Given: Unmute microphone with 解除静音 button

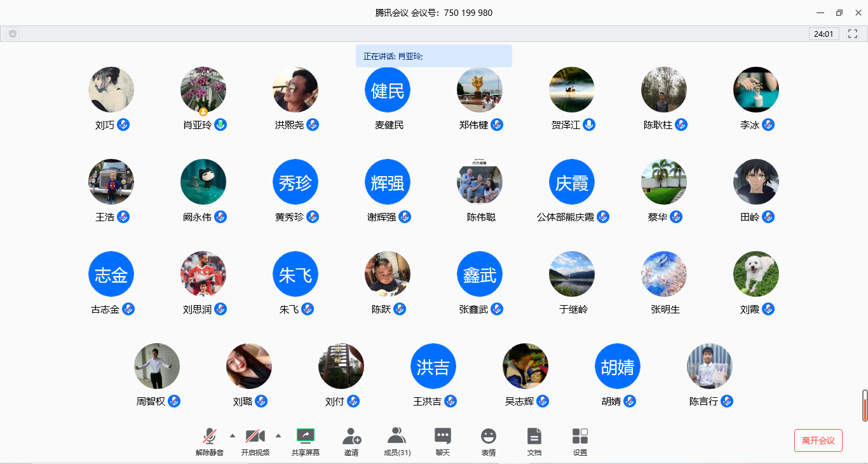Looking at the screenshot, I should [x=209, y=436].
